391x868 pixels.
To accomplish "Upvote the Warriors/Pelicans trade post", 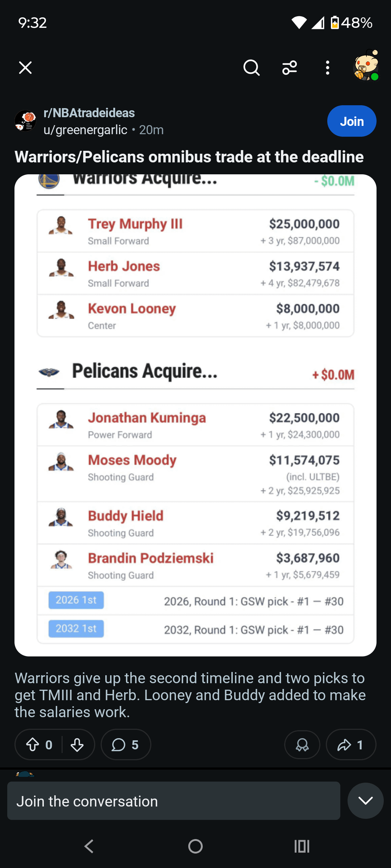I will 33,745.
